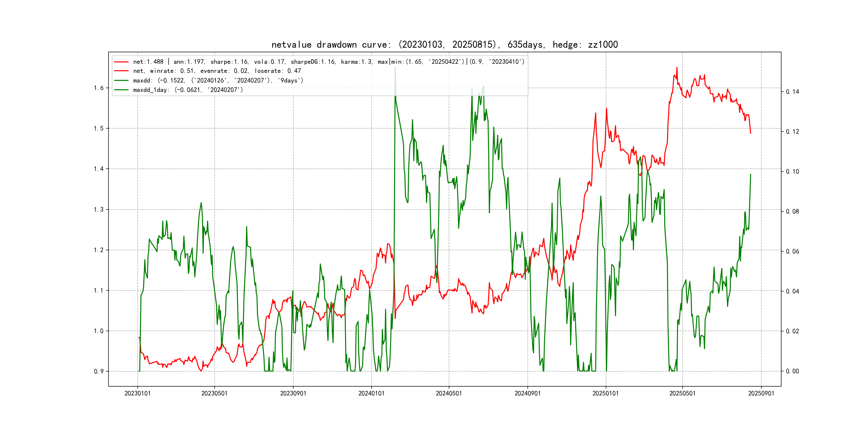Click the 20230501 x-axis label
868x434 pixels.
click(x=214, y=393)
